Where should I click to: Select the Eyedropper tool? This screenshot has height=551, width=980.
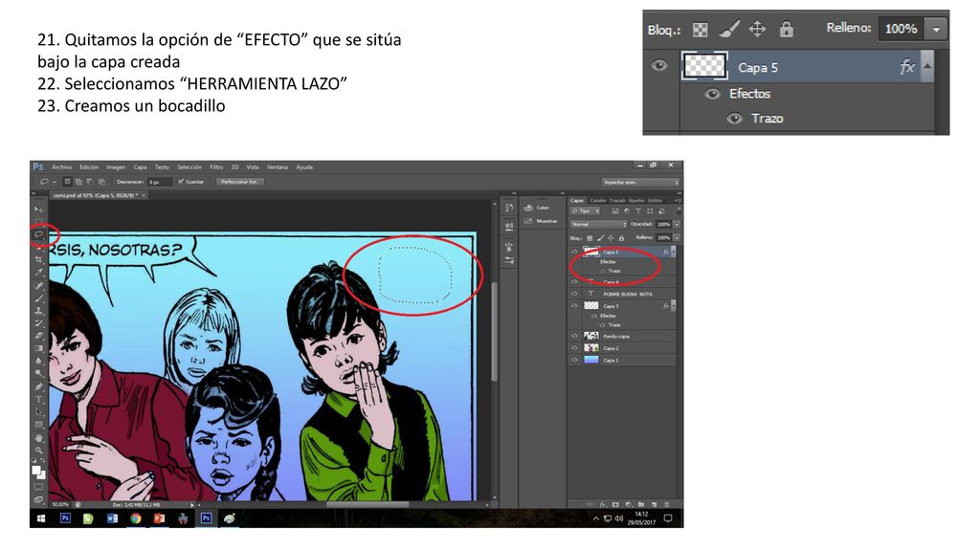click(x=38, y=272)
